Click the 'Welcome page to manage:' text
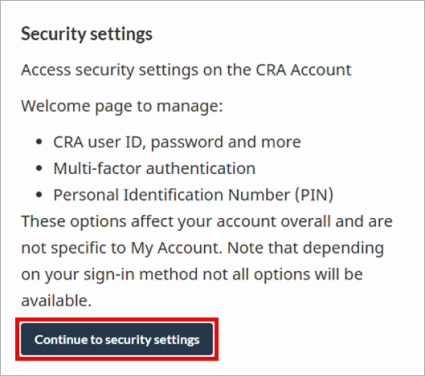 click(x=122, y=106)
